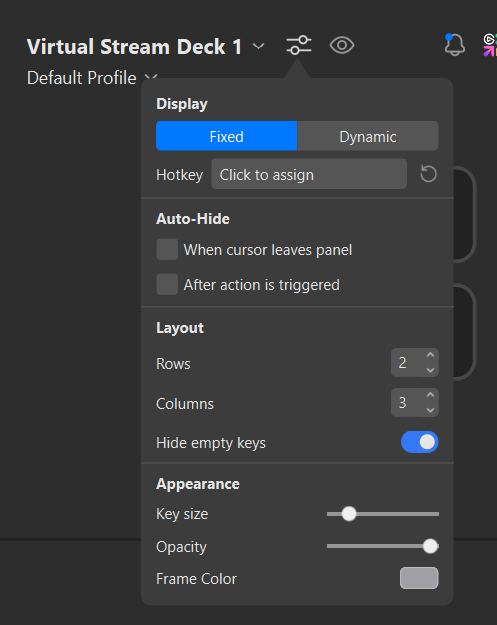The height and width of the screenshot is (625, 497).
Task: Open the Frame Color swatch picker
Action: (419, 578)
